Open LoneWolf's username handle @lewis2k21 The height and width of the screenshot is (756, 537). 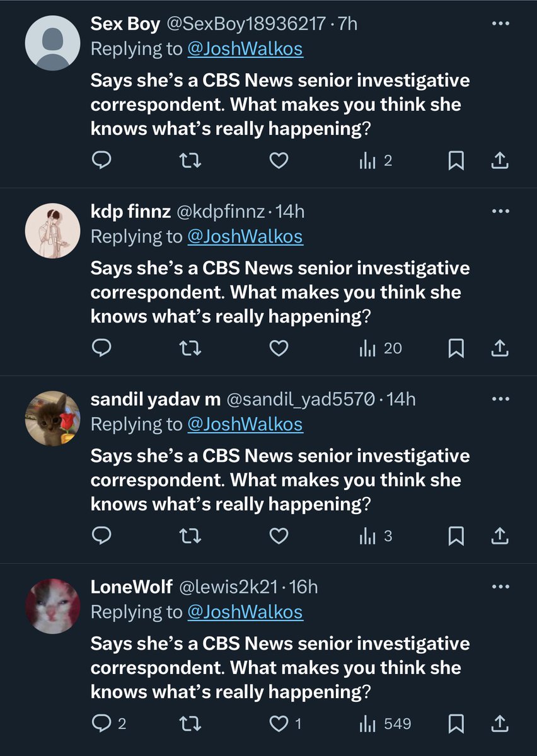[229, 587]
